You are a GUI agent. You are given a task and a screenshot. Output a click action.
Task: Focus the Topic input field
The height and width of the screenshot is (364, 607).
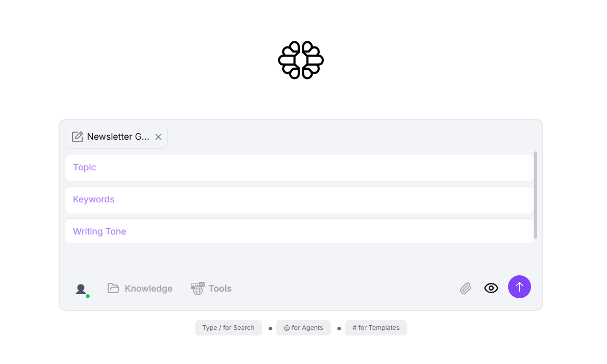tap(299, 168)
